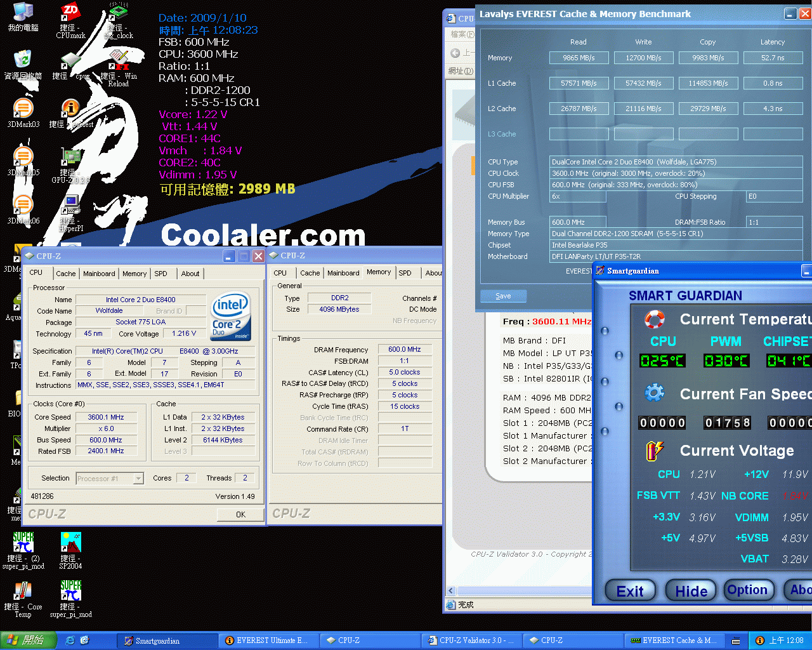The width and height of the screenshot is (812, 650).
Task: Click the Everest tray icon near clock
Action: point(759,640)
